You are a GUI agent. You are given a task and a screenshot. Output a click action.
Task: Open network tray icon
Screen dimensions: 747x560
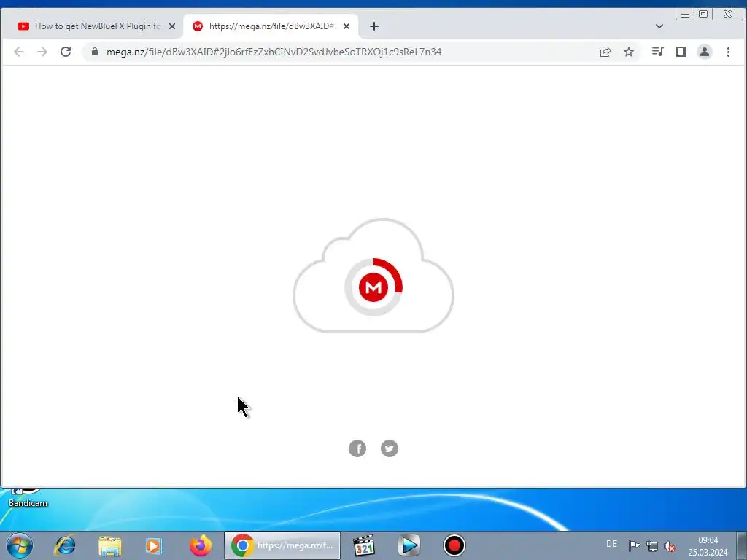coord(651,546)
